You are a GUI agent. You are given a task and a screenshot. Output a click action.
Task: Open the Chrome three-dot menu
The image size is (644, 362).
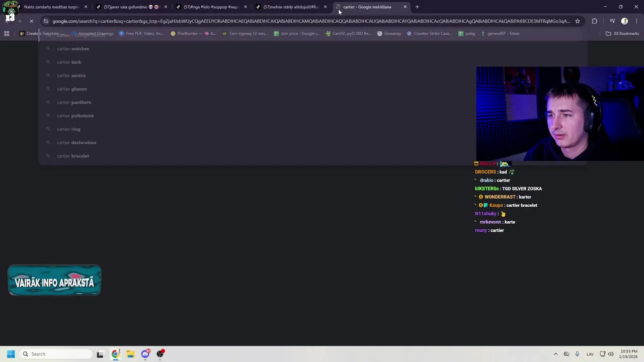635,21
